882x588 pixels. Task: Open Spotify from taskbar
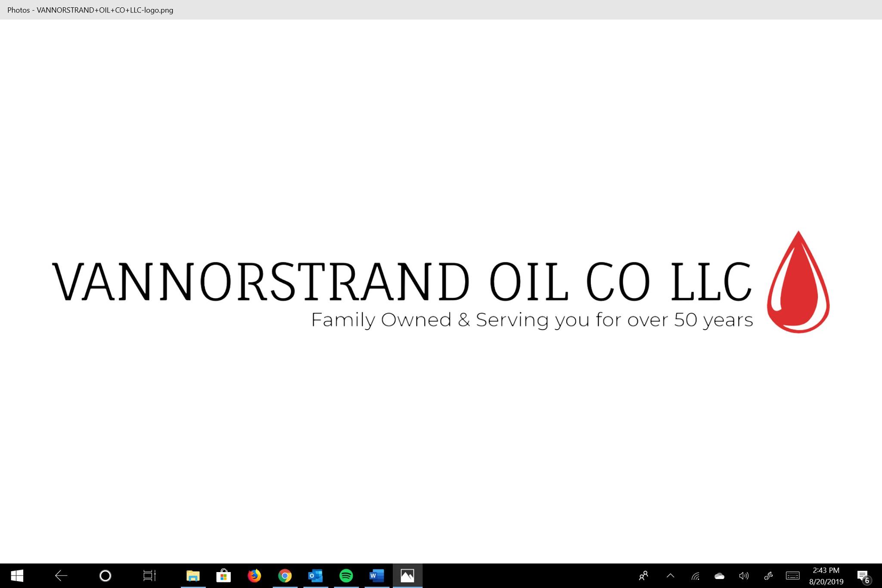[346, 576]
